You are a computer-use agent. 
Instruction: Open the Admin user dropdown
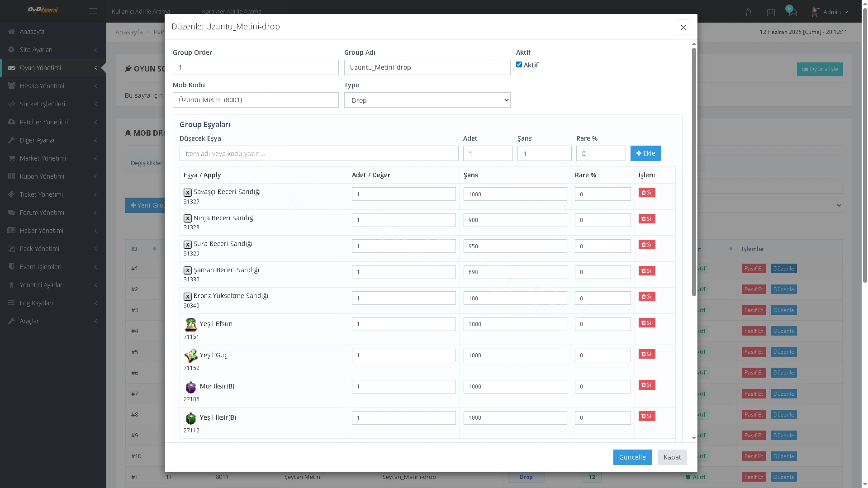831,12
